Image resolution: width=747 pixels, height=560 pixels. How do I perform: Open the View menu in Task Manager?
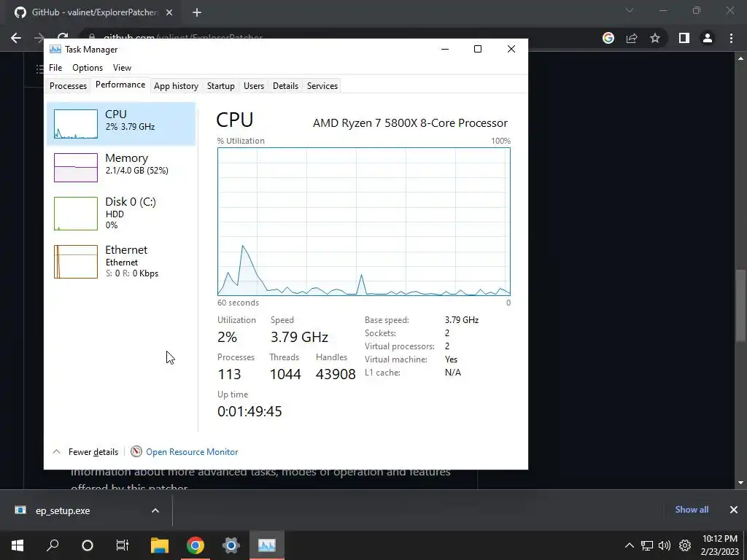(x=122, y=68)
